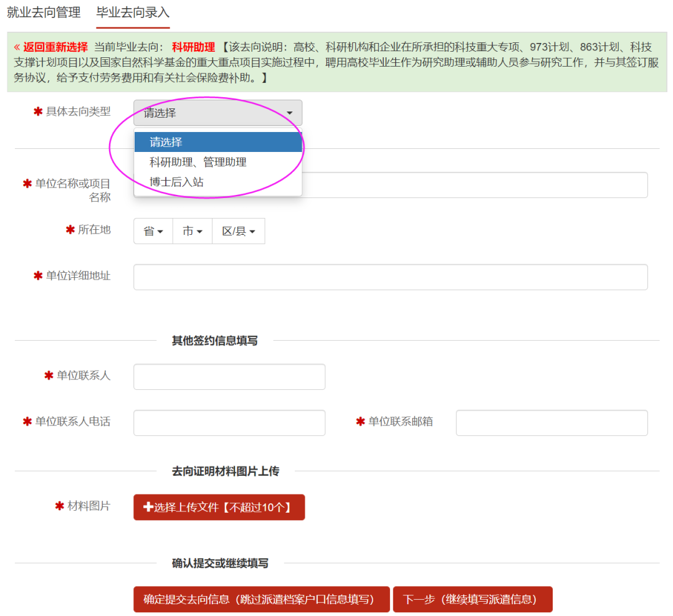
Task: Open the 具体去向类型 dropdown
Action: click(x=217, y=113)
